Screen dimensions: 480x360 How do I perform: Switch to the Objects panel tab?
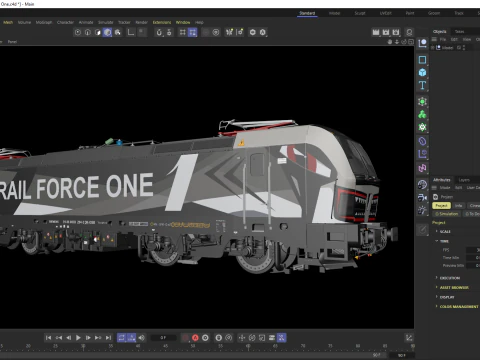click(x=440, y=31)
